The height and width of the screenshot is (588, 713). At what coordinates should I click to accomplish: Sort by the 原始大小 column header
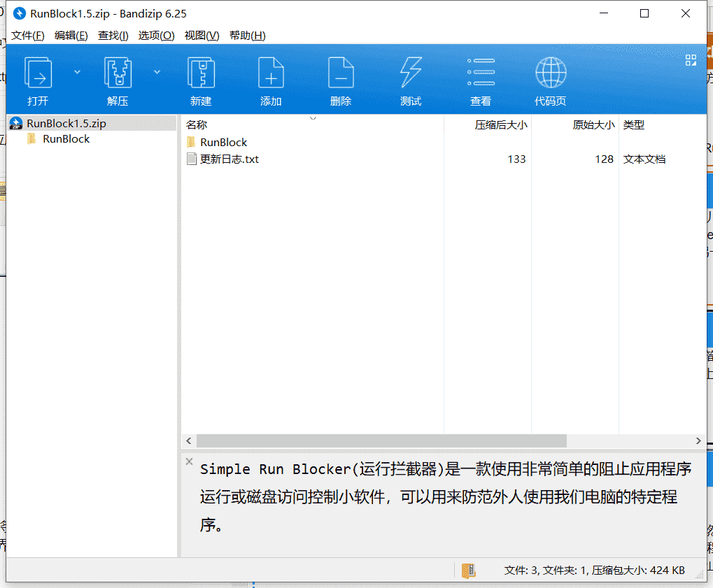click(593, 124)
